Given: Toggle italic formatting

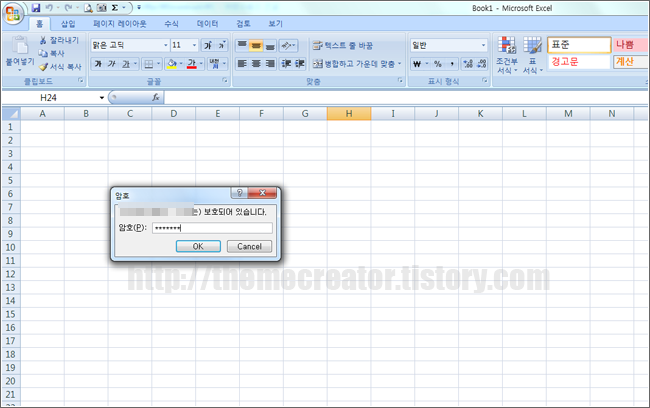Looking at the screenshot, I should (112, 64).
